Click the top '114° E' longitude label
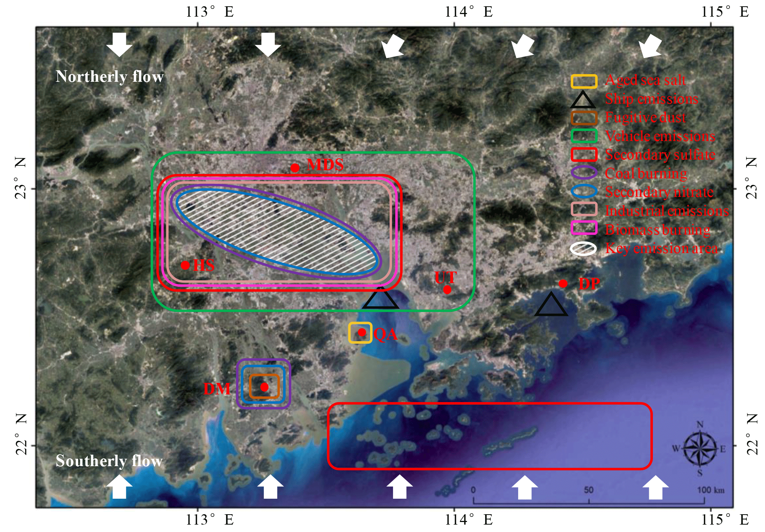 (x=469, y=12)
